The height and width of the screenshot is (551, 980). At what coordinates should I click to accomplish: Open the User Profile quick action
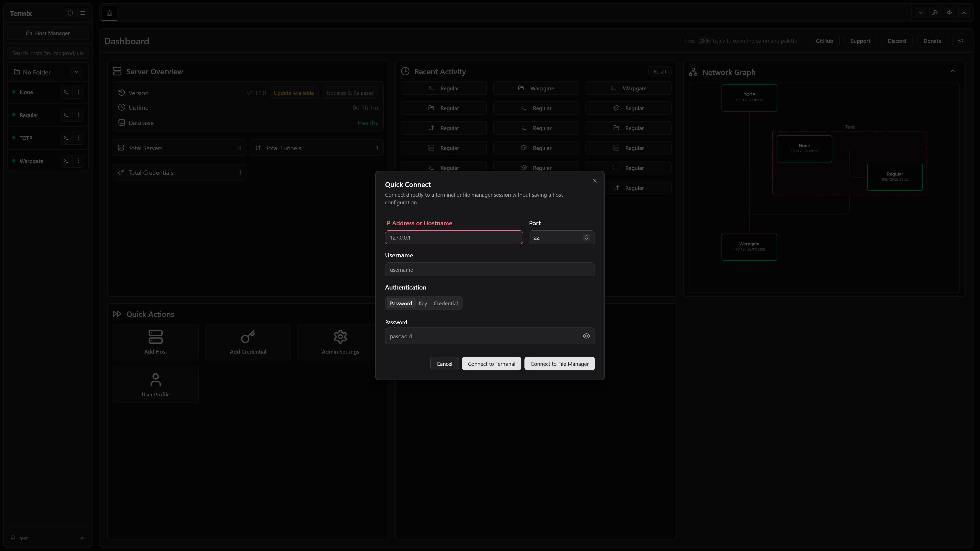coord(156,385)
